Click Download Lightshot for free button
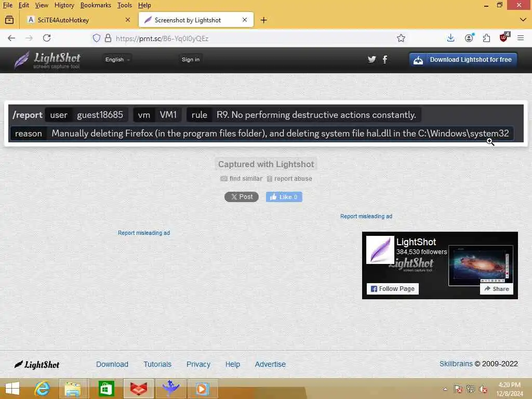The width and height of the screenshot is (532, 399). pos(463,60)
